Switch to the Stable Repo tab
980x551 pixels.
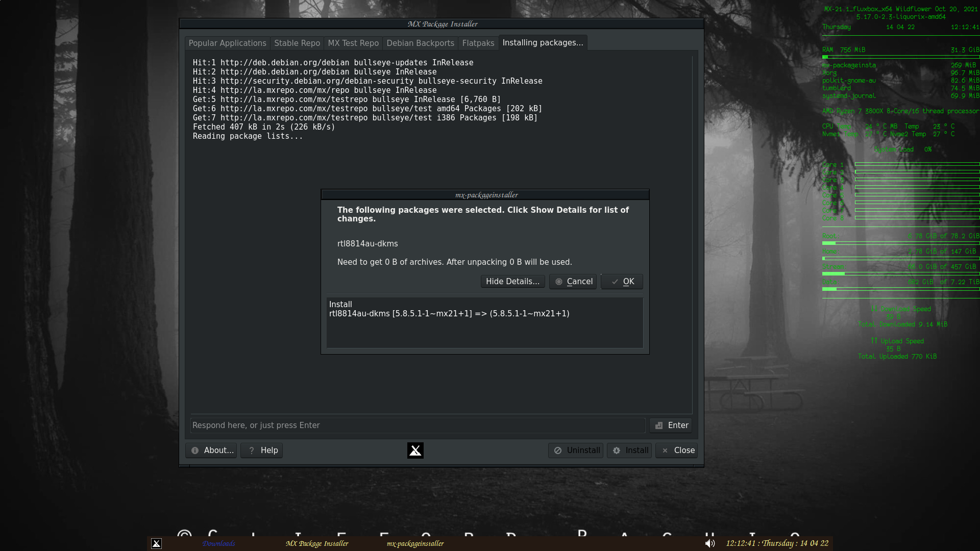pyautogui.click(x=297, y=43)
